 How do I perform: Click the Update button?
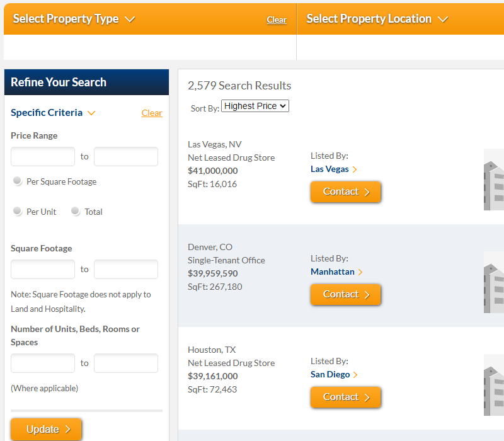click(46, 430)
